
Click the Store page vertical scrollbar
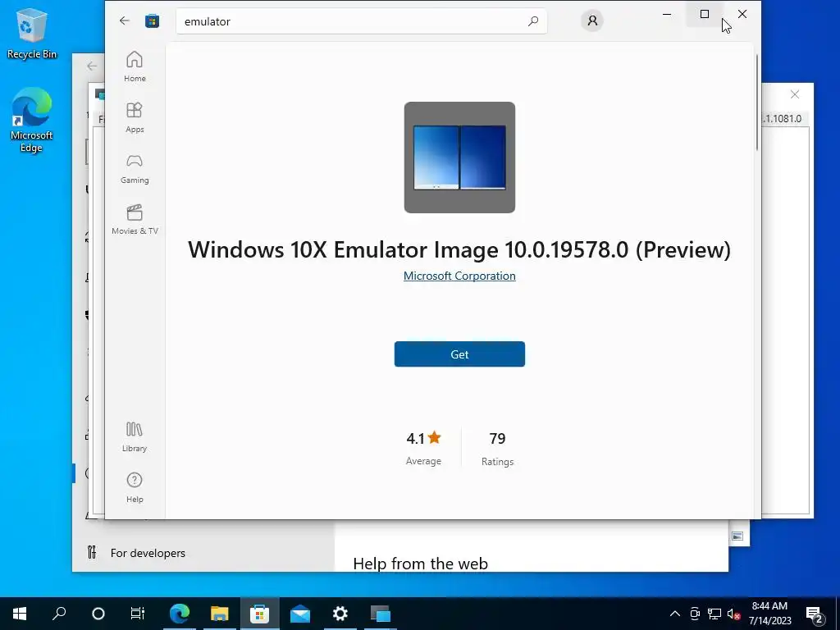tap(757, 103)
